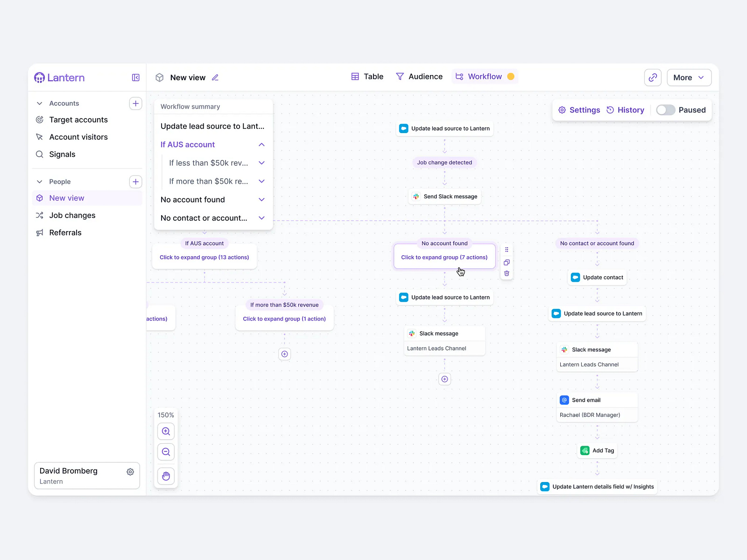This screenshot has height=560, width=747.
Task: Collapse the left sidebar panel
Action: coord(135,77)
